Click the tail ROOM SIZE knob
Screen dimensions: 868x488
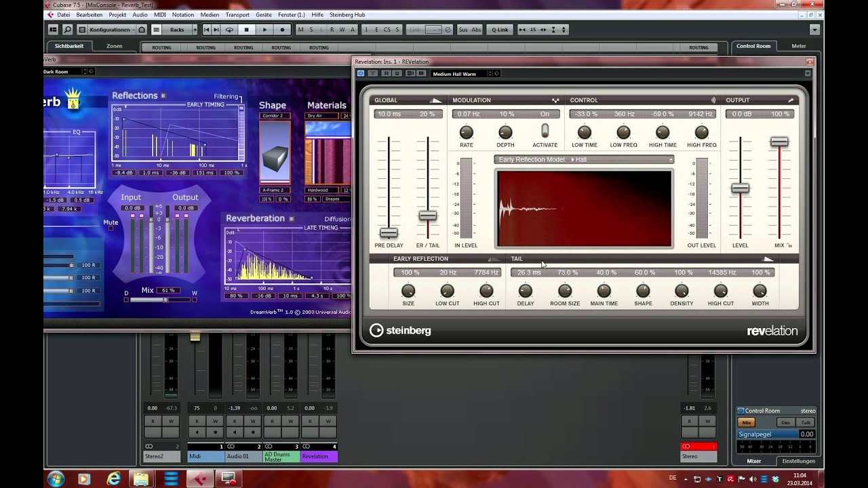[564, 291]
